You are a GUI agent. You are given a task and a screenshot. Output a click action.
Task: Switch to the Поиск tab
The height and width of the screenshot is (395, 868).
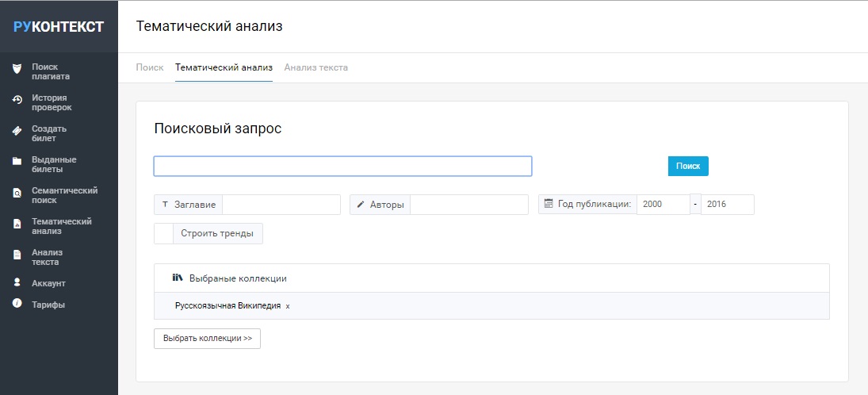point(150,67)
